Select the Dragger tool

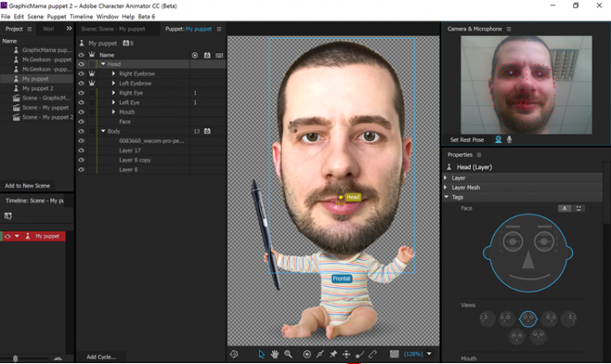pos(346,354)
